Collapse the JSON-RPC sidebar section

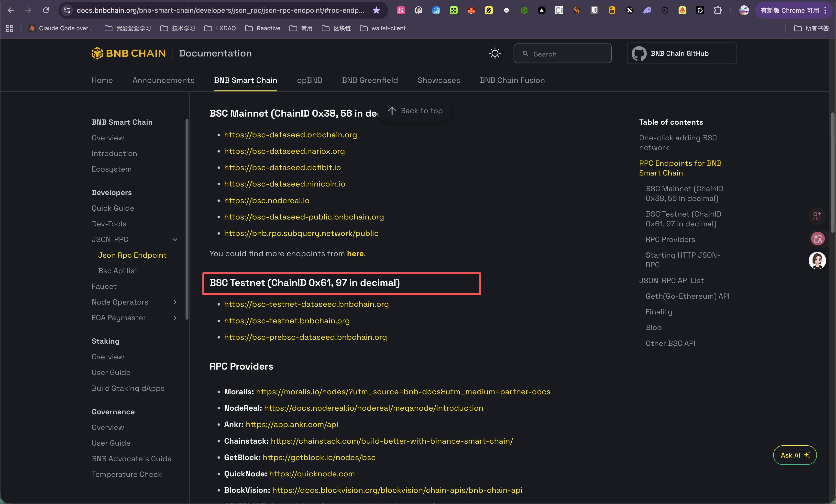175,240
